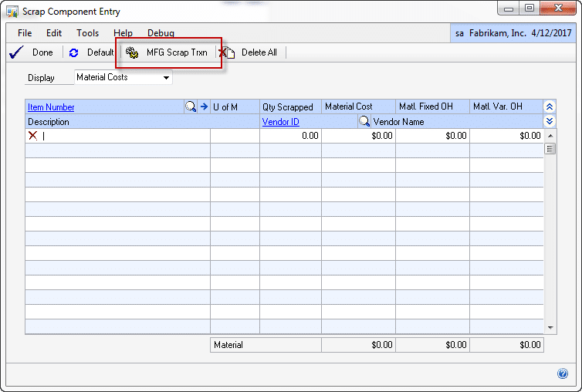Open MFG Scrap Trxn from toolbar
The width and height of the screenshot is (582, 392).
click(x=167, y=52)
